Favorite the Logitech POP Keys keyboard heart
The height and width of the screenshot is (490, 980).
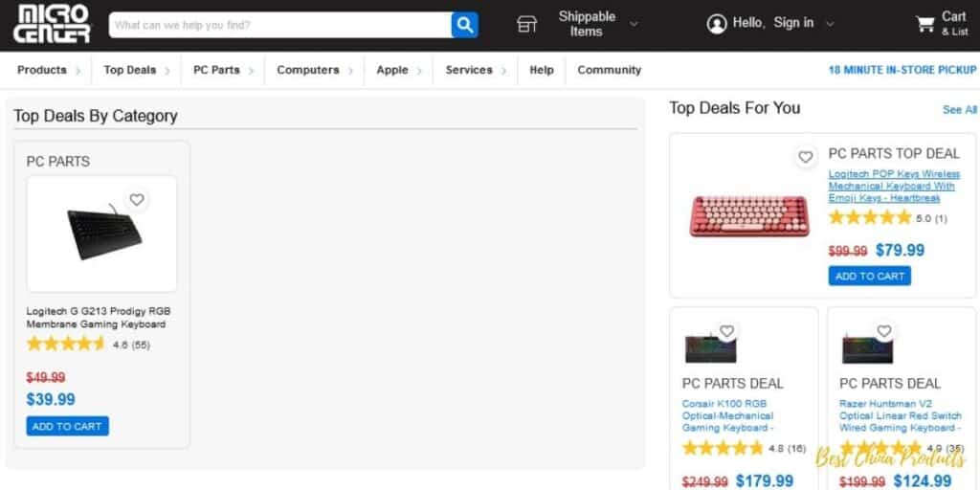tap(806, 157)
